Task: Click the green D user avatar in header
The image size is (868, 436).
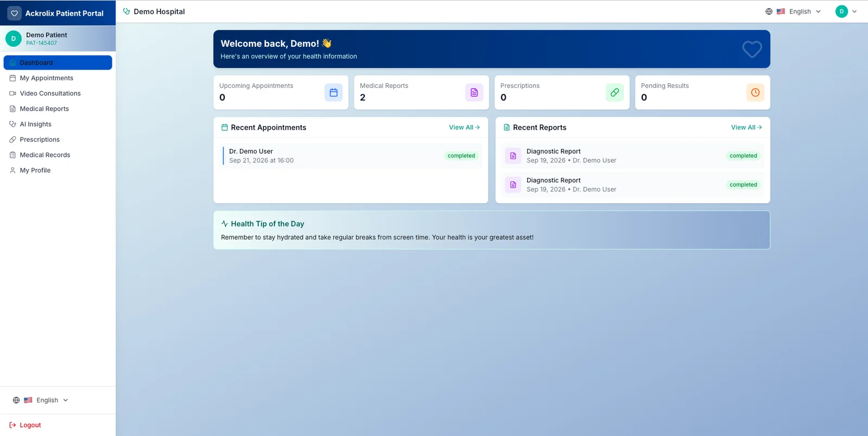Action: [x=841, y=11]
